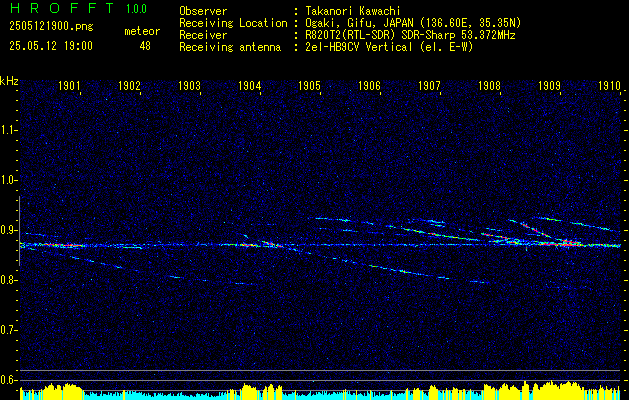Click the 1910 time marker
Image resolution: width=629 pixels, height=400 pixels.
(609, 85)
